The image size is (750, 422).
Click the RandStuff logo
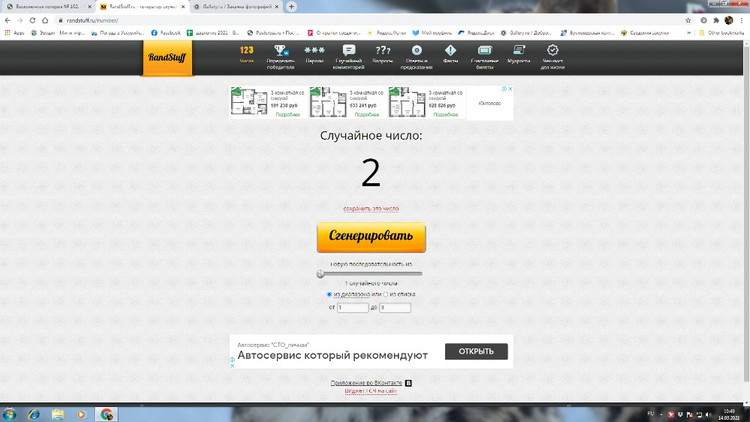pos(167,58)
